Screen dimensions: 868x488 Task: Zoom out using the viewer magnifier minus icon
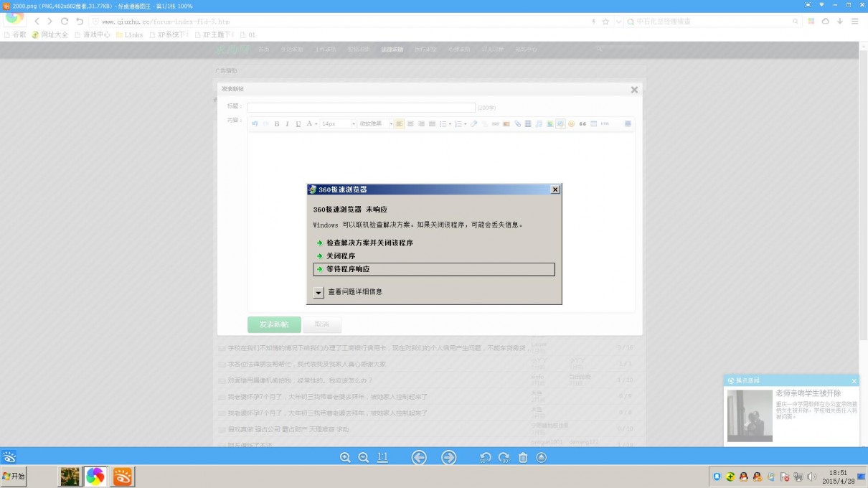pyautogui.click(x=363, y=458)
